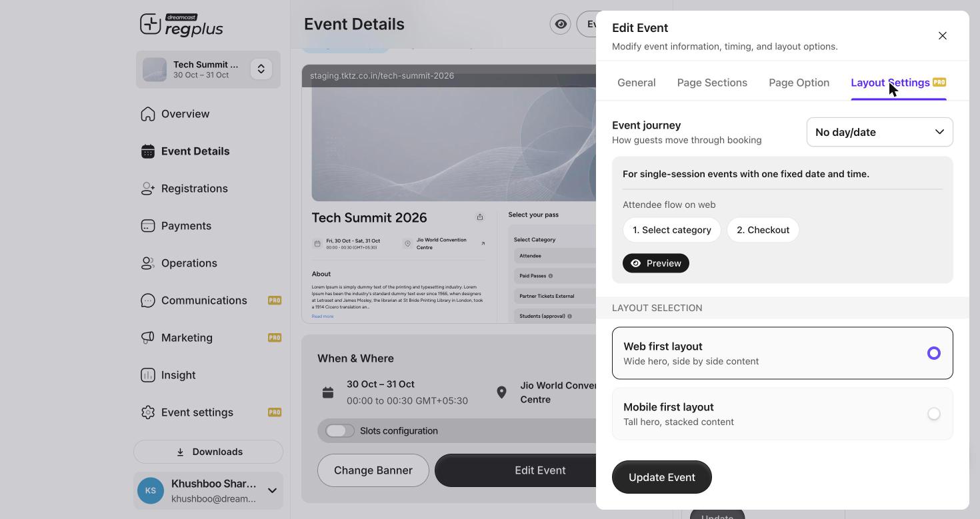Click the arrow icon next to Jio World Convention Centre in preview

click(483, 244)
